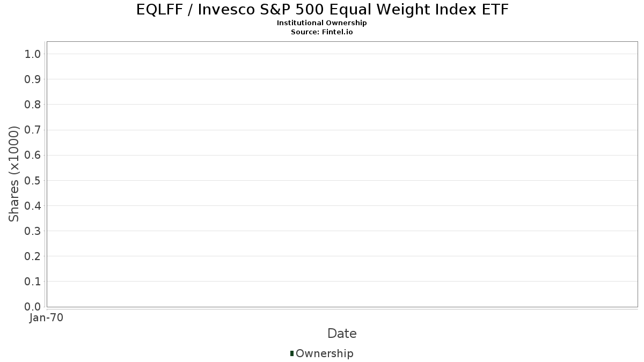Click the 0.8 y-axis tick label
This screenshot has width=644, height=362.
(x=33, y=105)
